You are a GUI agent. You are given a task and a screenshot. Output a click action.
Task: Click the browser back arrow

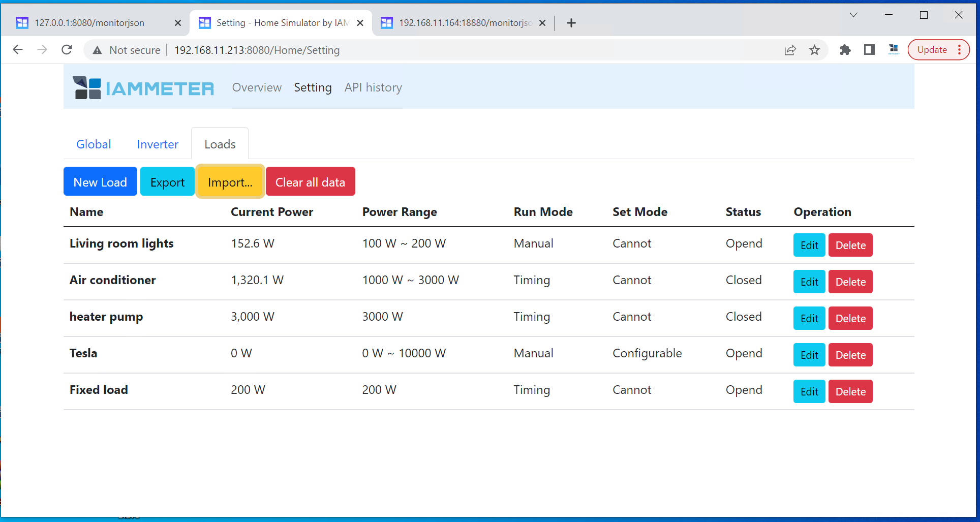[18, 50]
